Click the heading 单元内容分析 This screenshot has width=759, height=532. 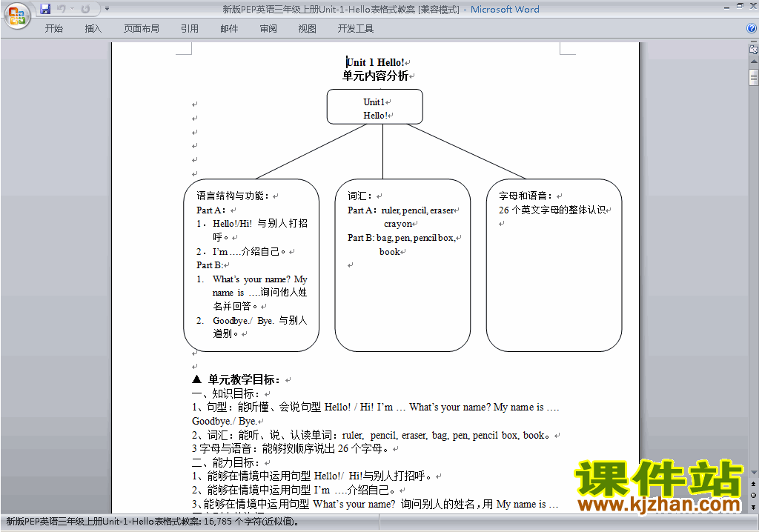375,76
